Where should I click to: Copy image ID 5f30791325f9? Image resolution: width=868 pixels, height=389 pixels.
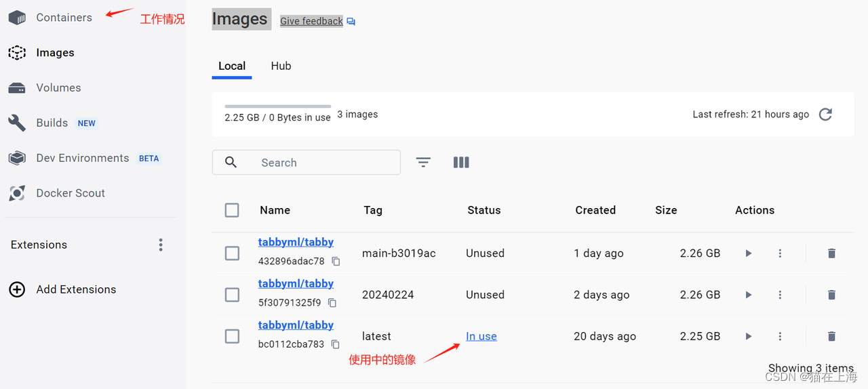(332, 303)
